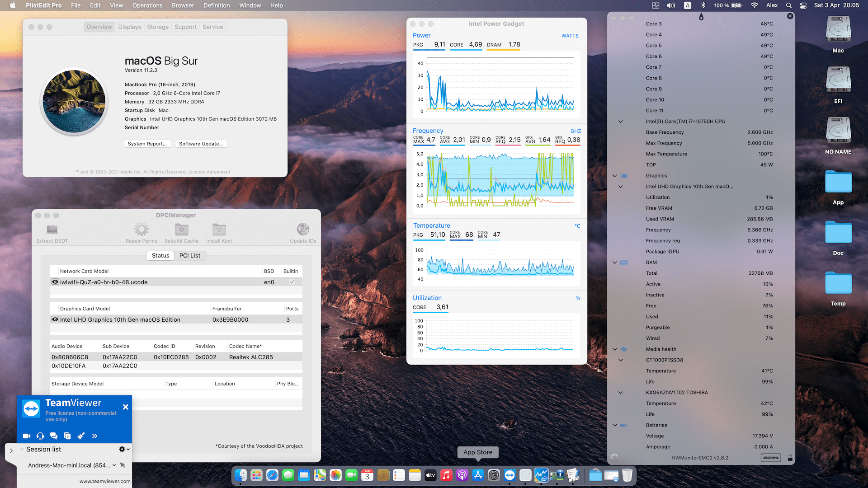Screen dimensions: 868x488
Task: Open HWMonitorSMC2 settings gear icon
Action: 614,457
